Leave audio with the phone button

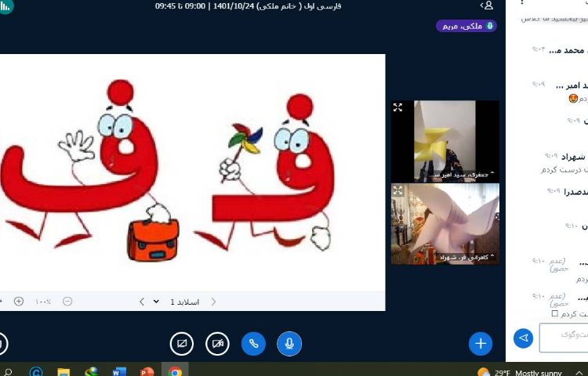pyautogui.click(x=253, y=343)
